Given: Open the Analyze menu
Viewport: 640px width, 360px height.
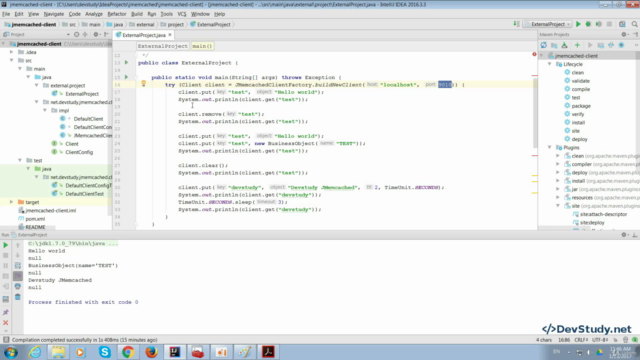Looking at the screenshot, I should click(94, 14).
